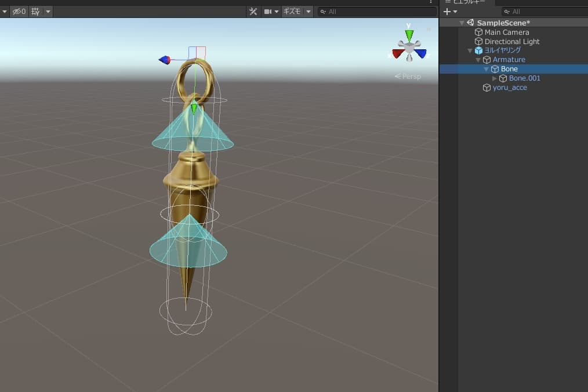588x392 pixels.
Task: Click Armature cube icon
Action: click(x=487, y=60)
